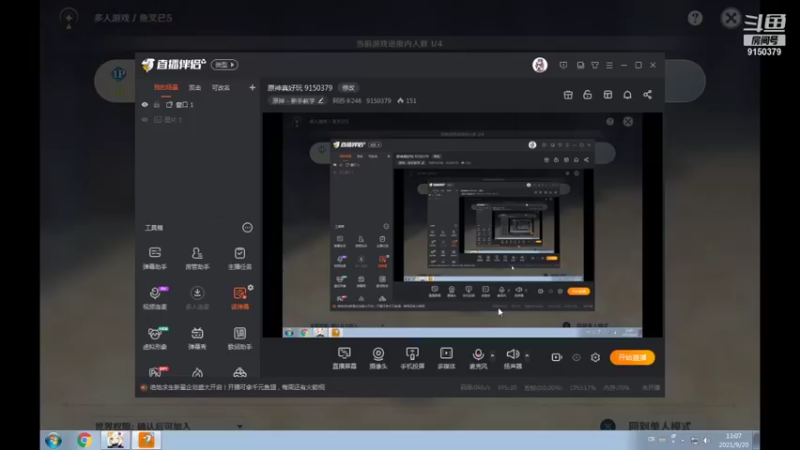The width and height of the screenshot is (800, 450).
Task: Open toolbox more options ellipsis button
Action: pyautogui.click(x=247, y=228)
